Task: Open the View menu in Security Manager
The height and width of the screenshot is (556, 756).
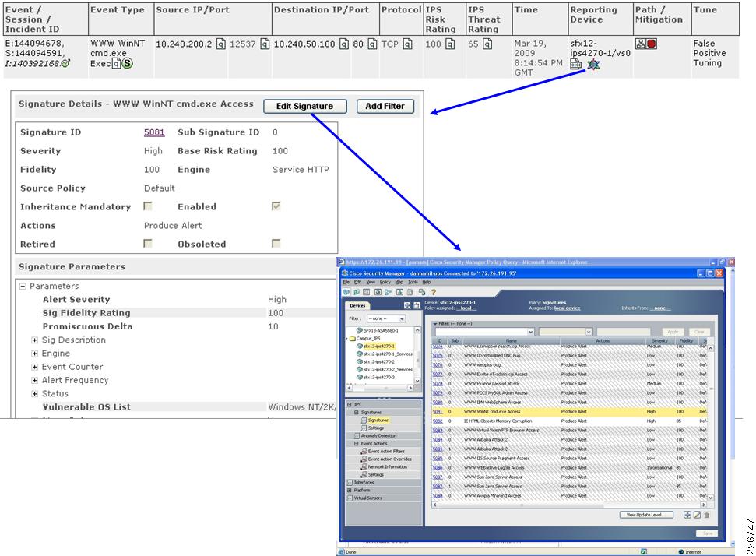Action: point(371,282)
